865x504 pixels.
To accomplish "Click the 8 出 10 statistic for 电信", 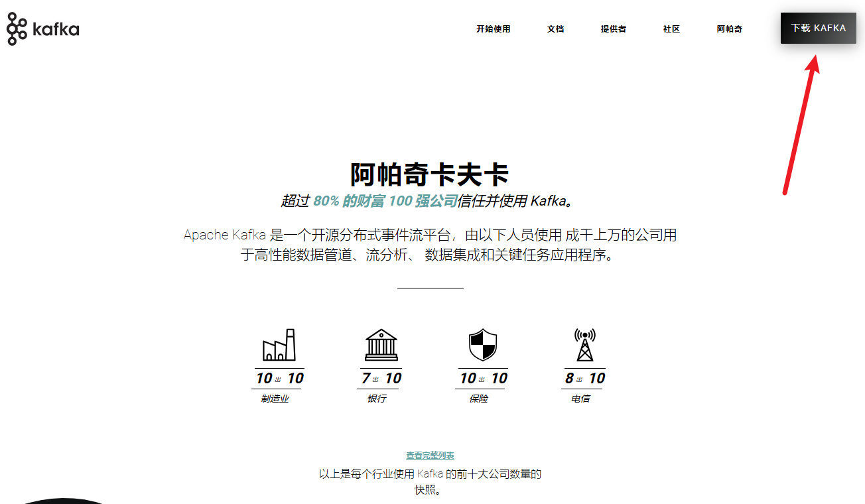I will [x=585, y=378].
